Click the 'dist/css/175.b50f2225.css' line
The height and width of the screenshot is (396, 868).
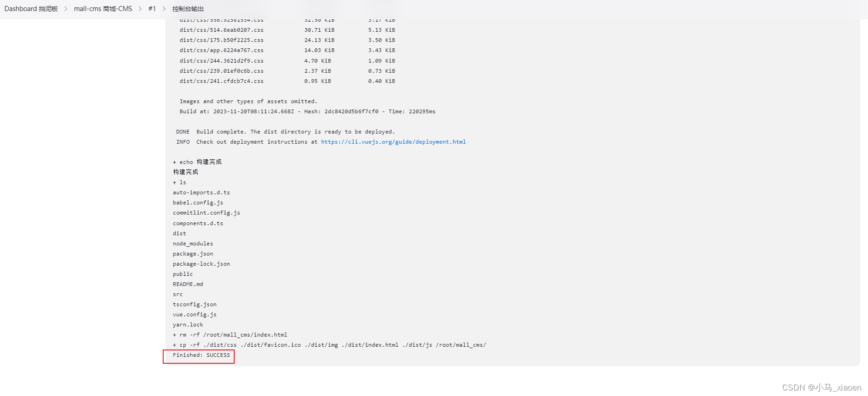click(x=222, y=40)
